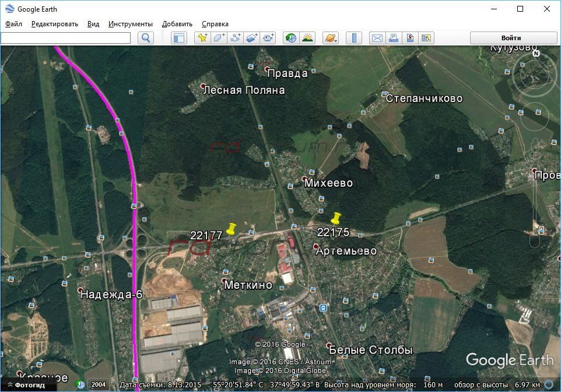Show historical imagery clock icon
This screenshot has width=561, height=392.
tap(290, 38)
